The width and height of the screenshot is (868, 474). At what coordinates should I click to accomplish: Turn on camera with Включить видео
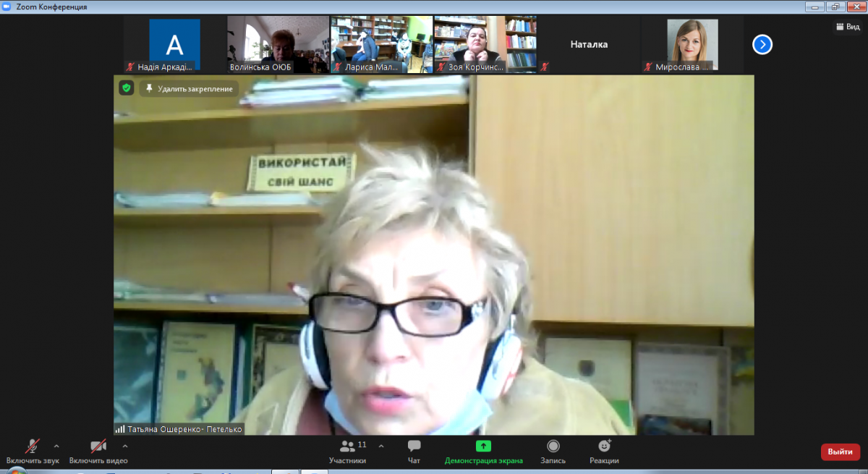tap(98, 451)
